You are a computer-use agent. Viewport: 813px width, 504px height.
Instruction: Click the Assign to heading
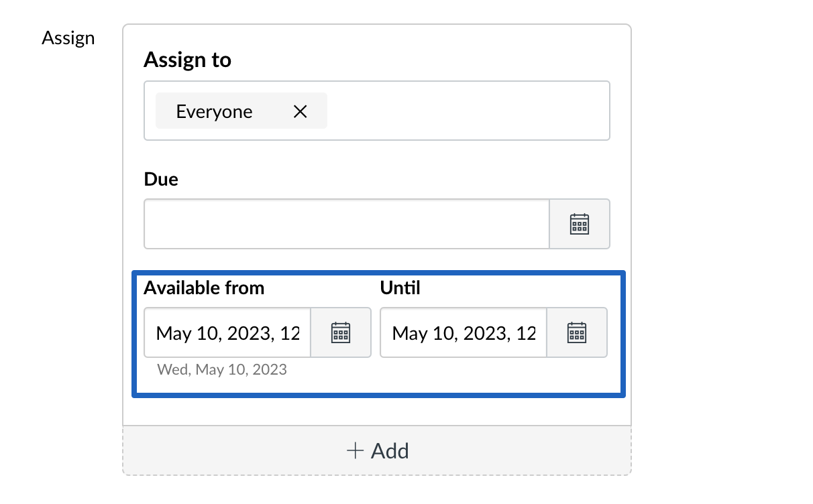pyautogui.click(x=187, y=60)
